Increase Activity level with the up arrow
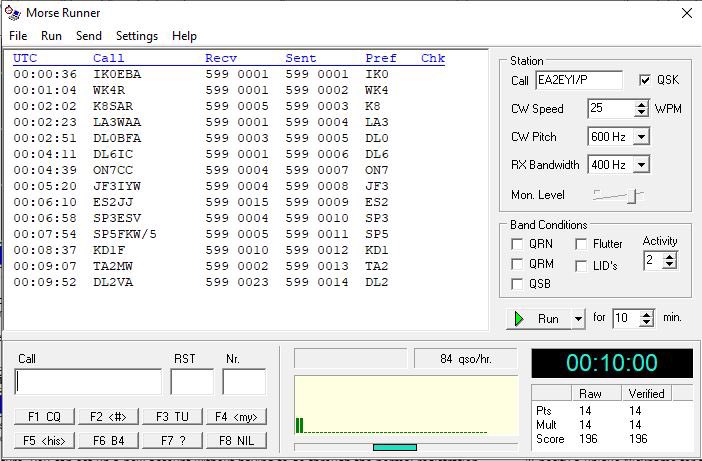Image resolution: width=702 pixels, height=461 pixels. (669, 256)
